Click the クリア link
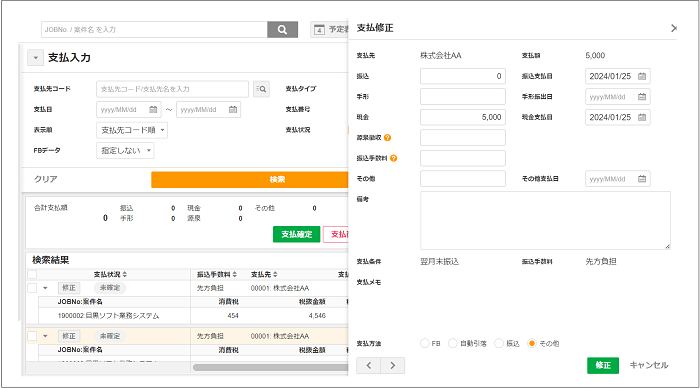700x389 pixels. coord(46,179)
